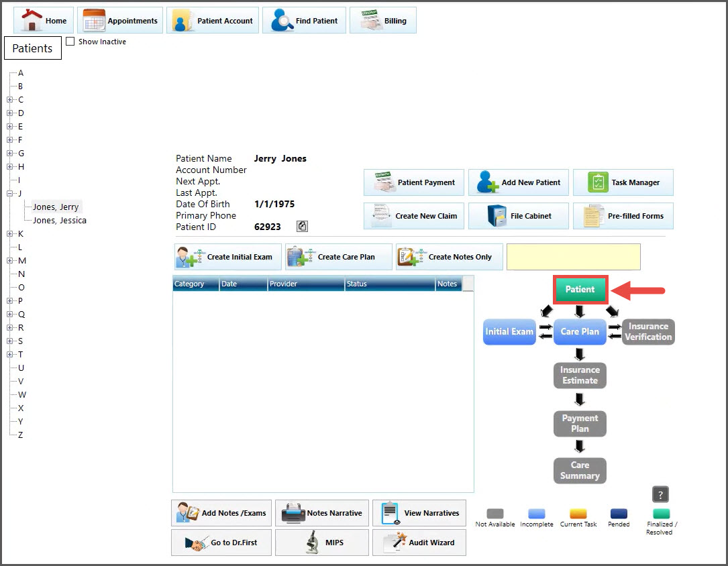Click the dark blue Pended legend swatch
The width and height of the screenshot is (728, 566).
tap(619, 514)
